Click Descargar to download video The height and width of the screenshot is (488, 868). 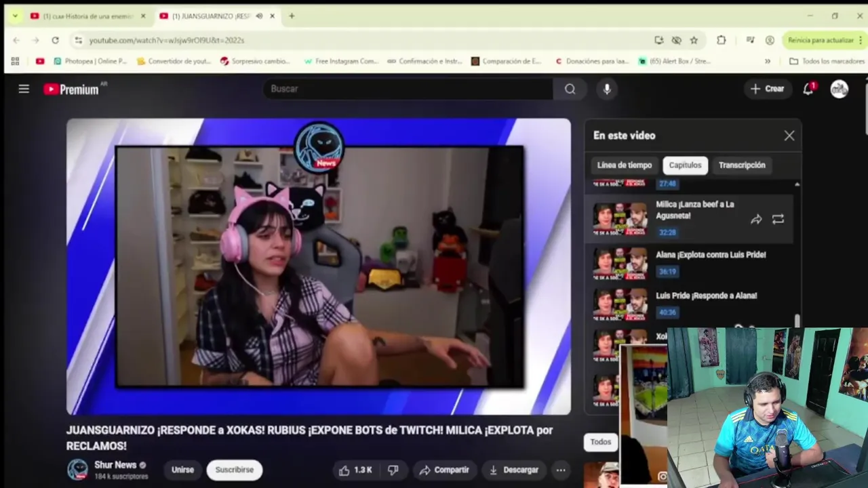click(513, 470)
